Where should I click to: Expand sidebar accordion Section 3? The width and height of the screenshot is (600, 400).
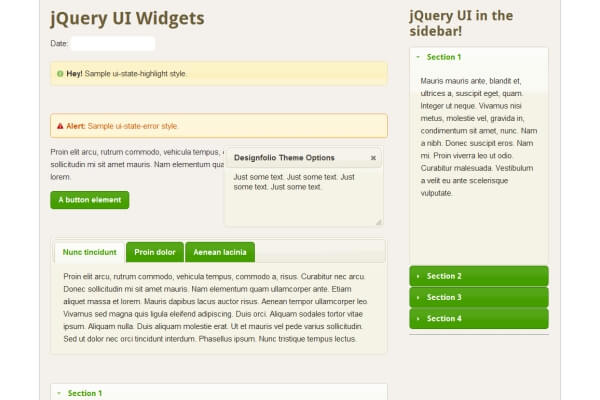coord(478,297)
